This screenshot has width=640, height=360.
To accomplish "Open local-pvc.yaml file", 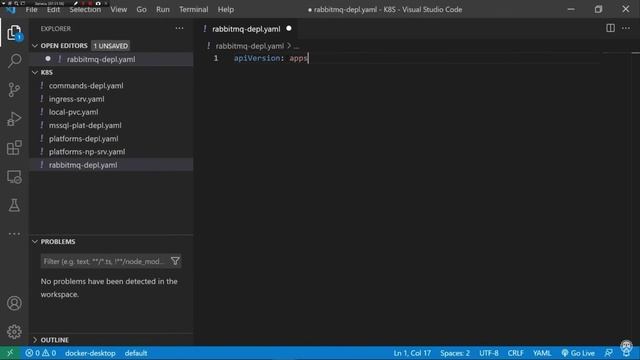I will [x=73, y=112].
